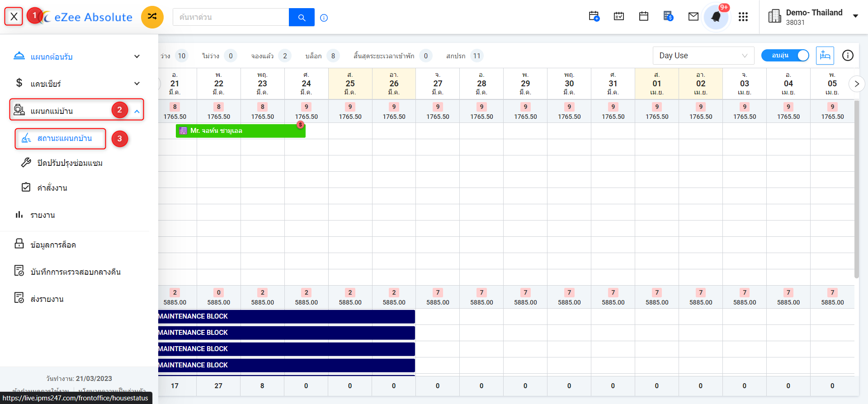Open ปิดปรับปรุงซ่อมแซม maintenance block page
The height and width of the screenshot is (404, 868).
pyautogui.click(x=70, y=163)
